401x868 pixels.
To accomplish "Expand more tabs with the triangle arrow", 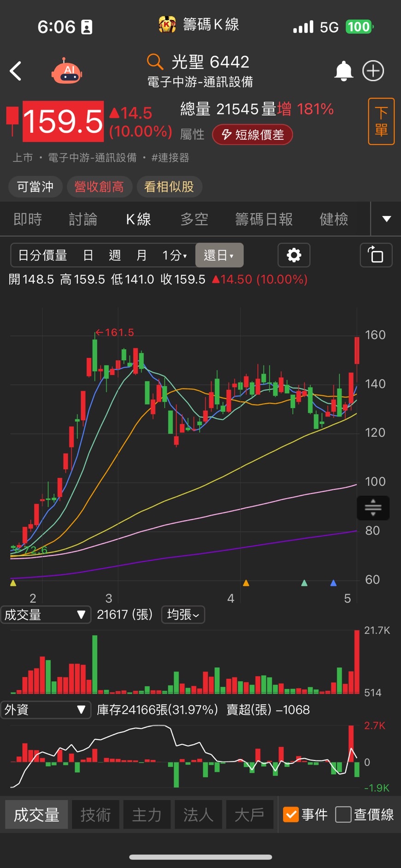I will pyautogui.click(x=386, y=219).
